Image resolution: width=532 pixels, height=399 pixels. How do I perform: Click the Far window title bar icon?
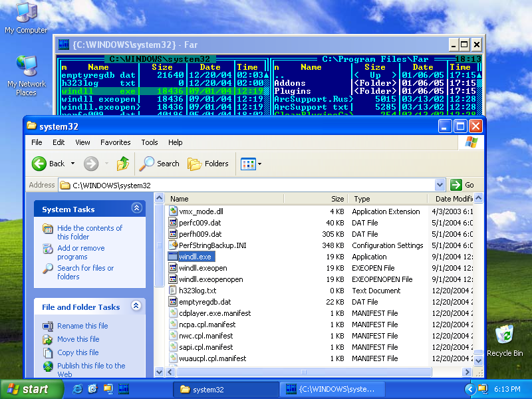(x=64, y=45)
